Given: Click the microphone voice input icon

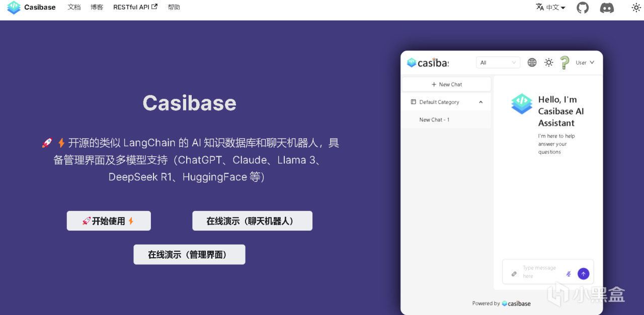Looking at the screenshot, I should coord(569,274).
